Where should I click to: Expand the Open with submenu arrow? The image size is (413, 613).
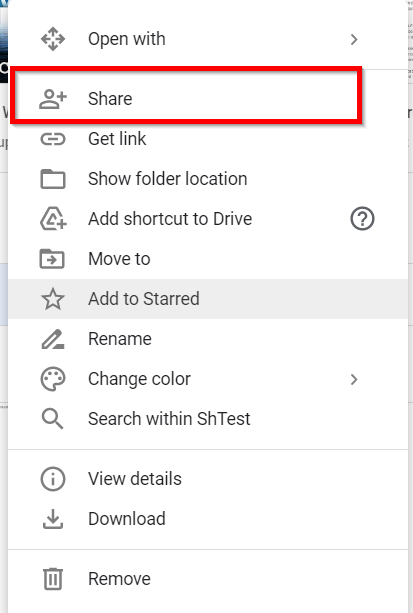point(354,39)
